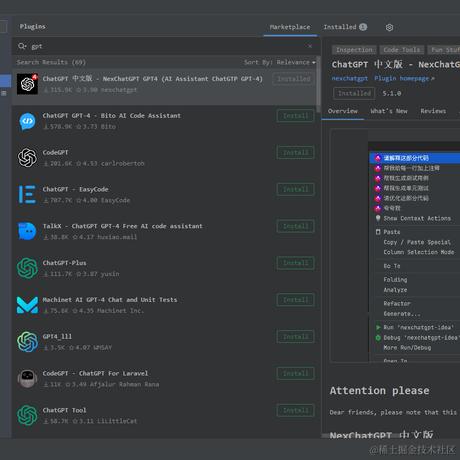460x460 pixels.
Task: Switch to the Installed tab
Action: (345, 27)
